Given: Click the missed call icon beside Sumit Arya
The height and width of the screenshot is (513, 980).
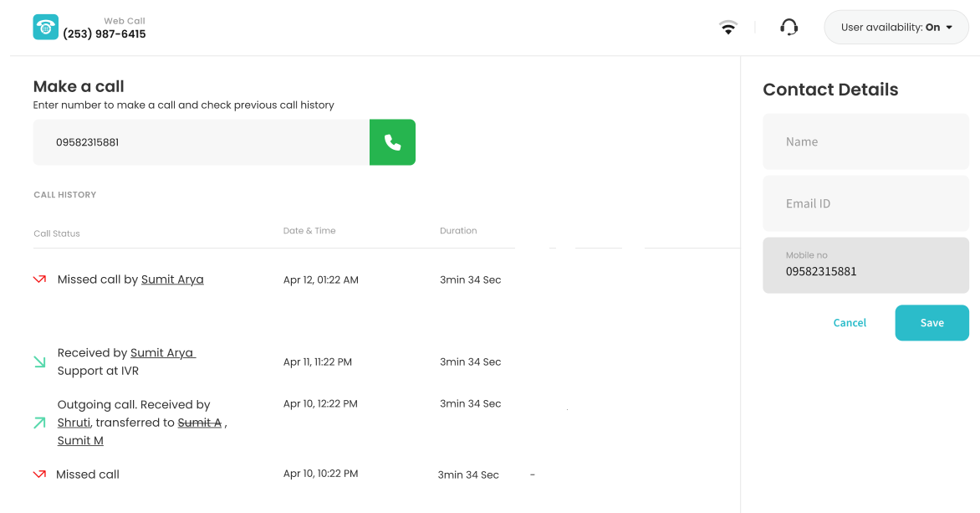Looking at the screenshot, I should pos(39,280).
